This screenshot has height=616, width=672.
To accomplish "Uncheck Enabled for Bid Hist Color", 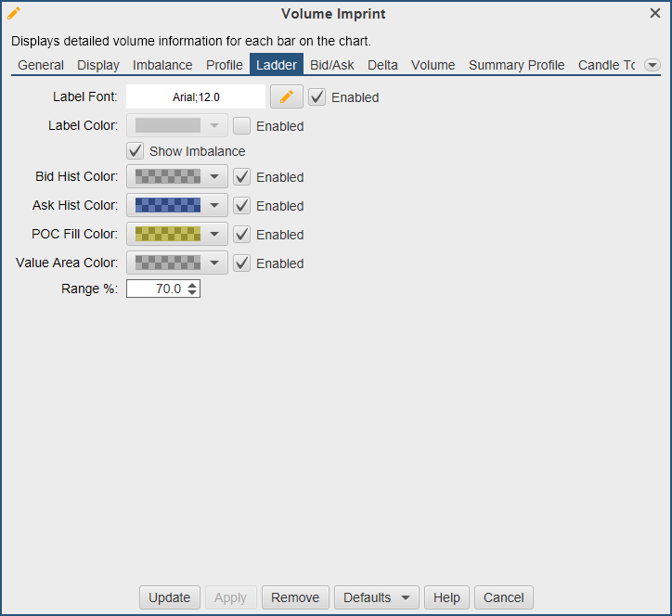I will tap(241, 176).
